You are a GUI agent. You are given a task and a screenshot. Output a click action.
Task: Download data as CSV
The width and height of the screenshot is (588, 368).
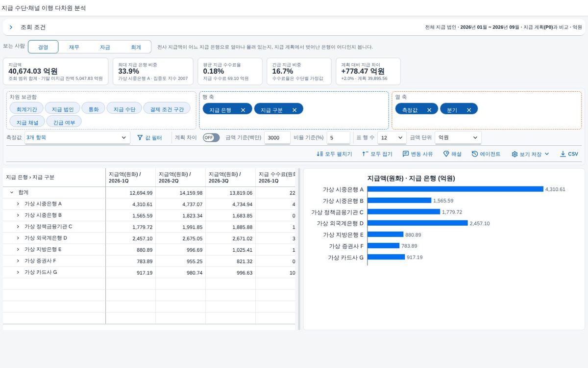click(569, 154)
